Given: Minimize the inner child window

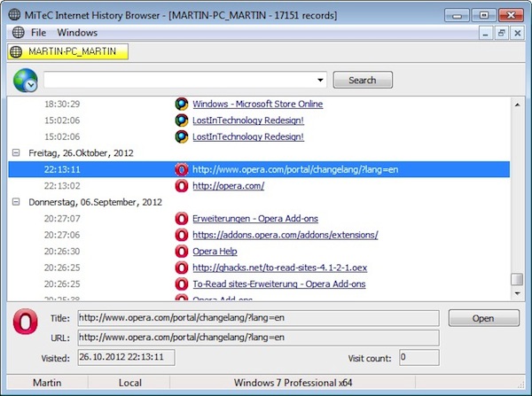Looking at the screenshot, I should pyautogui.click(x=486, y=33).
